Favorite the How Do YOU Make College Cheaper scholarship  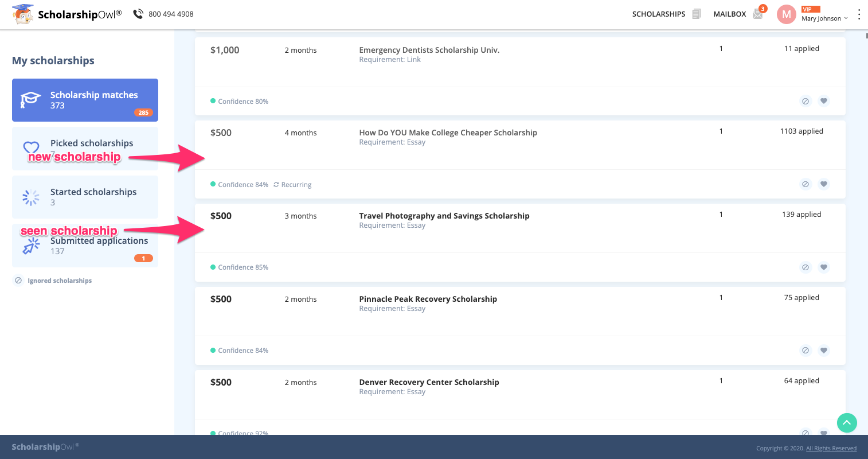pyautogui.click(x=824, y=184)
